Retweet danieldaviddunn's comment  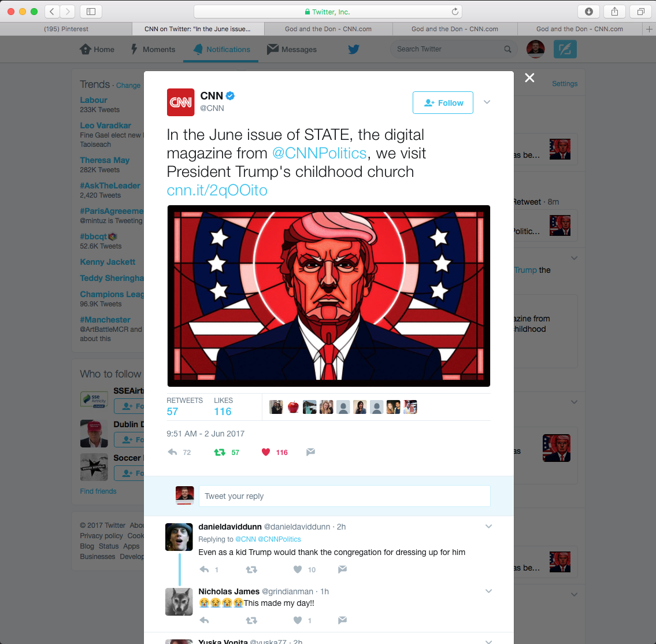251,569
